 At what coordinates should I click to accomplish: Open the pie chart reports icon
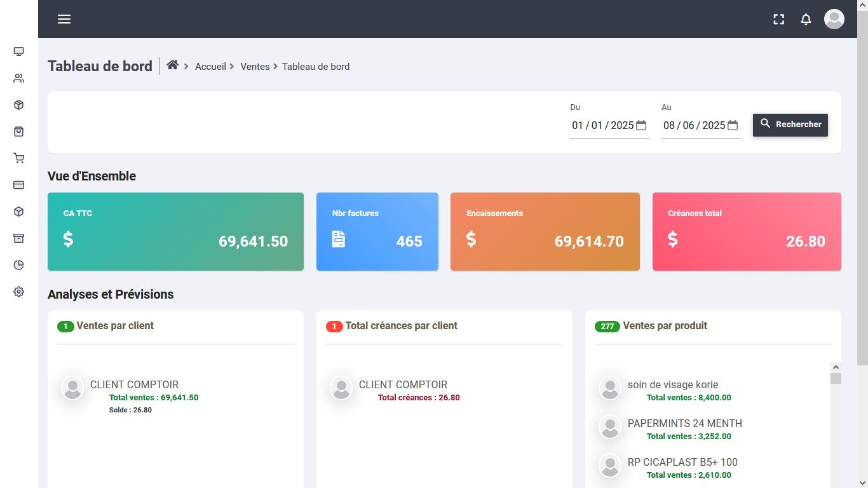pos(18,265)
